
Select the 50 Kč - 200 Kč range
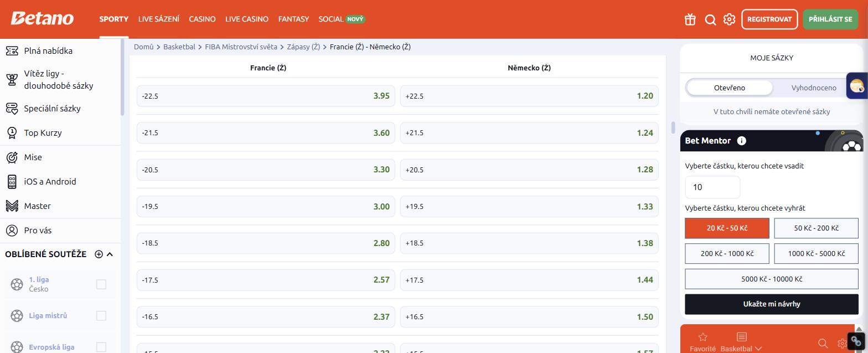tap(816, 228)
